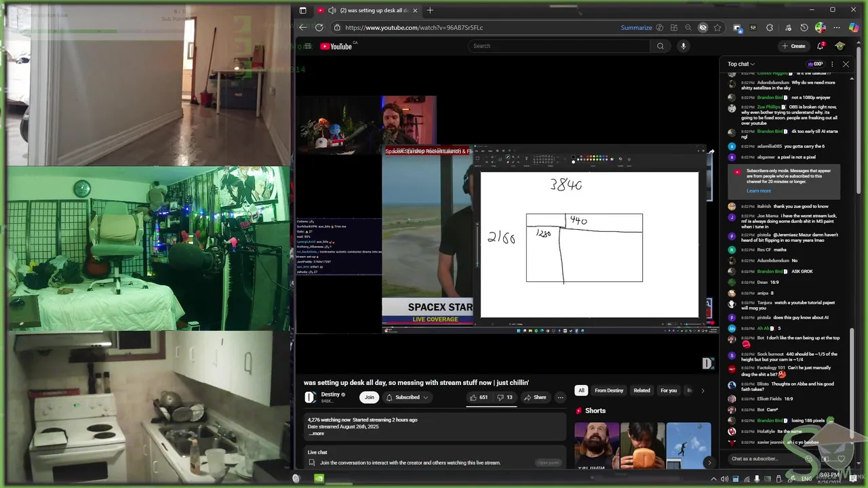Click the Summarize button in address bar
This screenshot has width=868, height=488.
637,28
